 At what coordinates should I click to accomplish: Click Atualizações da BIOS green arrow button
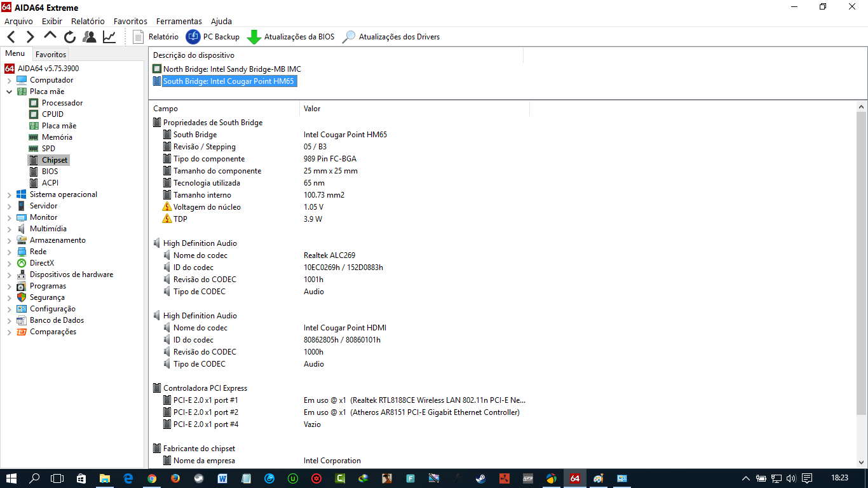(291, 37)
